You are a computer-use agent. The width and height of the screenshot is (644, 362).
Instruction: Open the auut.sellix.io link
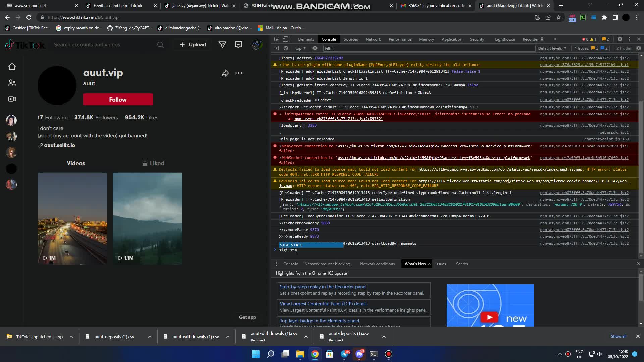coord(60,145)
